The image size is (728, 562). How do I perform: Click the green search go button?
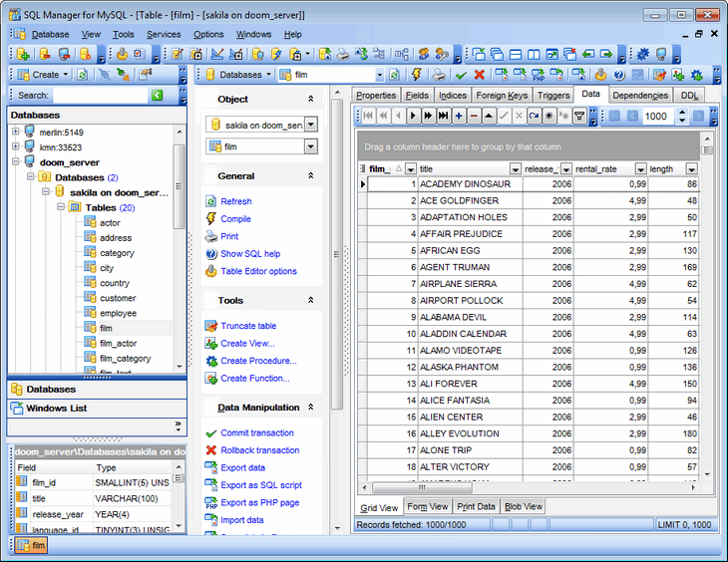tap(157, 96)
